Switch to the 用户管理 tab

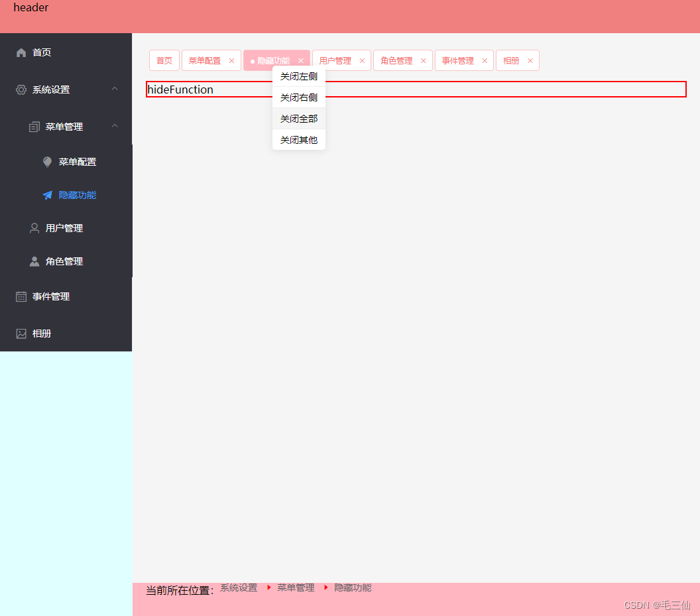tap(335, 60)
